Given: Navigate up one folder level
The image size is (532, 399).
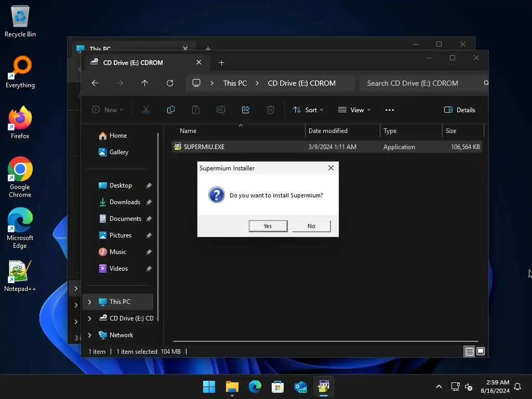Looking at the screenshot, I should [x=145, y=83].
